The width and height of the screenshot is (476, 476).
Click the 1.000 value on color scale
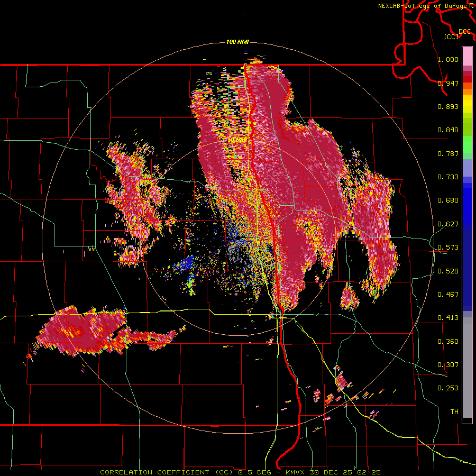(448, 59)
